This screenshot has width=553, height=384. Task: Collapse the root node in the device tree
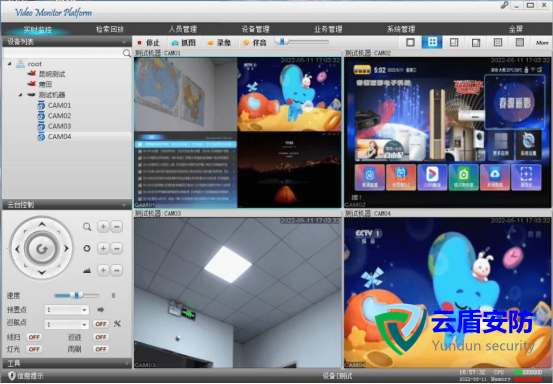pos(10,64)
